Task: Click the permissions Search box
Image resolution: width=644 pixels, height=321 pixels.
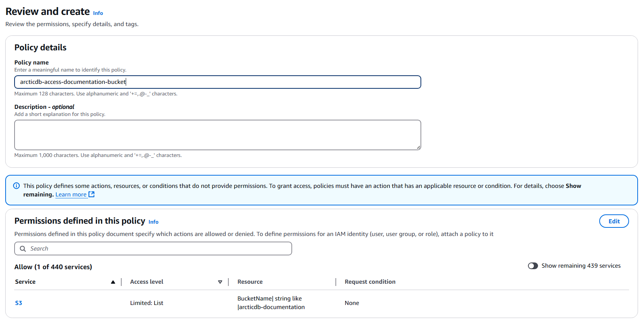Action: coord(153,249)
